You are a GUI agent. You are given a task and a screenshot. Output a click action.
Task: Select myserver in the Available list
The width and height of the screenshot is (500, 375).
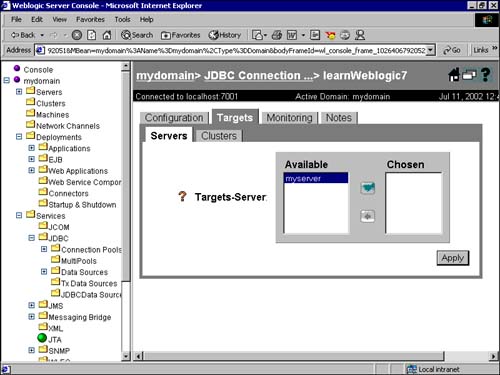[x=316, y=178]
